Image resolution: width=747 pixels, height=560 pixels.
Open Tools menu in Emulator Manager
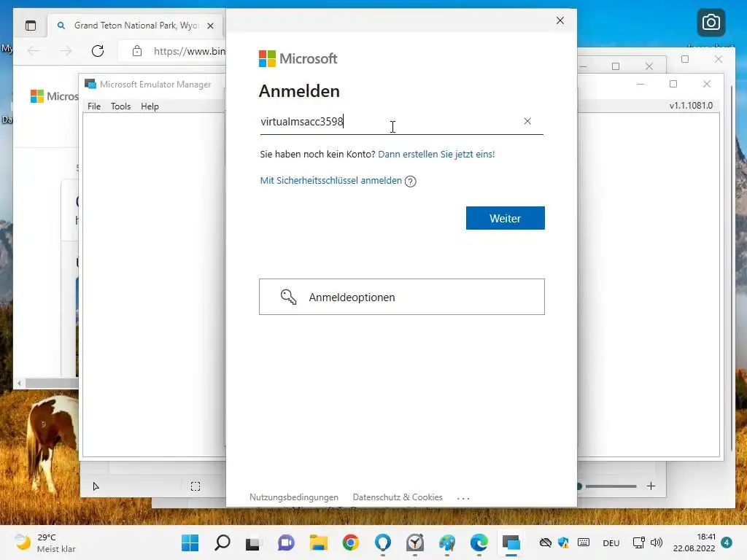coord(120,106)
